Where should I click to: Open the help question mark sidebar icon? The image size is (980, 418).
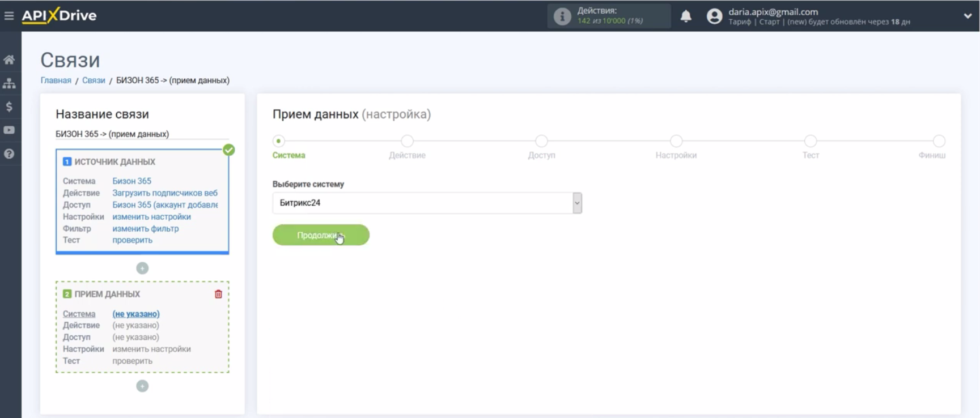(x=9, y=153)
